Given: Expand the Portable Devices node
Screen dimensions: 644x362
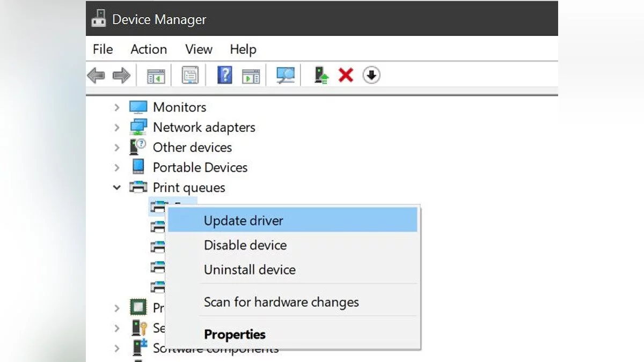Looking at the screenshot, I should (117, 168).
